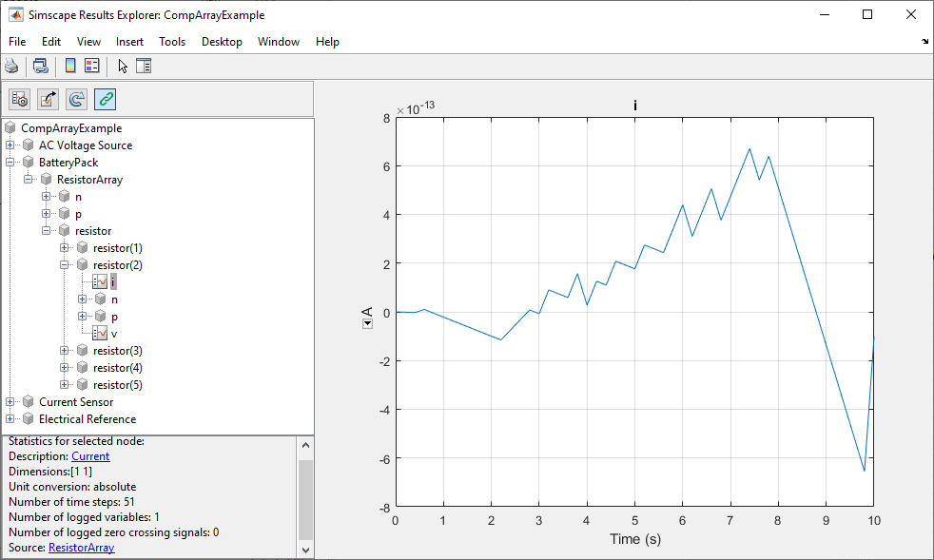Open the Tools menu
The image size is (934, 560).
pos(172,41)
